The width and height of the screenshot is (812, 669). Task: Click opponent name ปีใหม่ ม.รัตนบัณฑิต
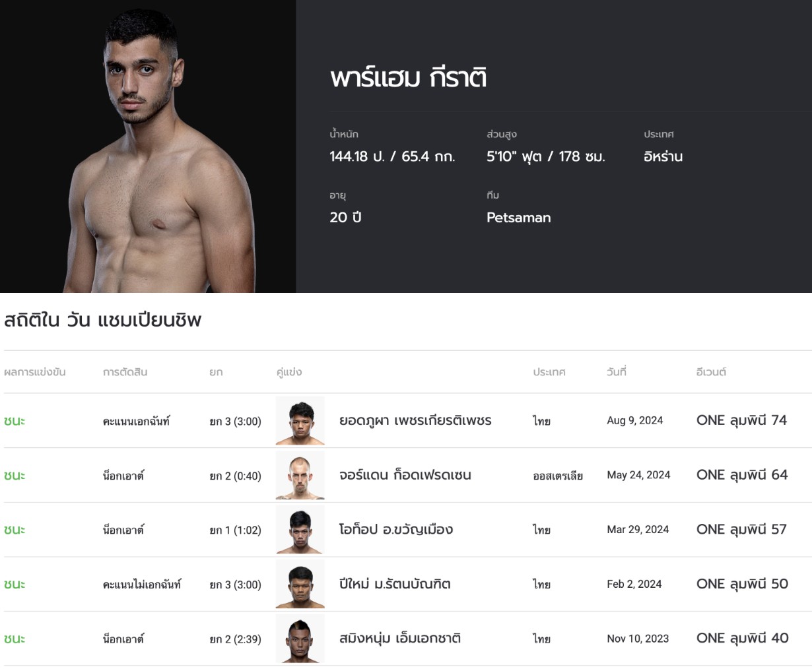tap(395, 584)
